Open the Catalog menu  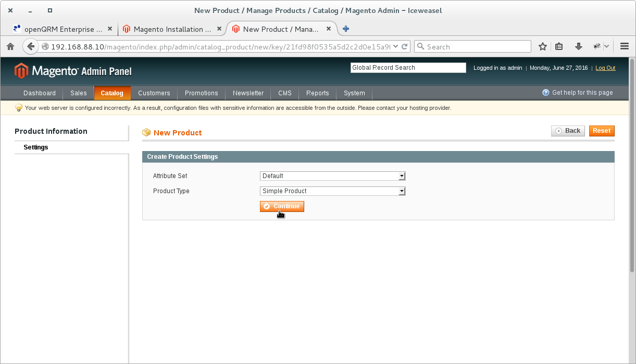(112, 93)
